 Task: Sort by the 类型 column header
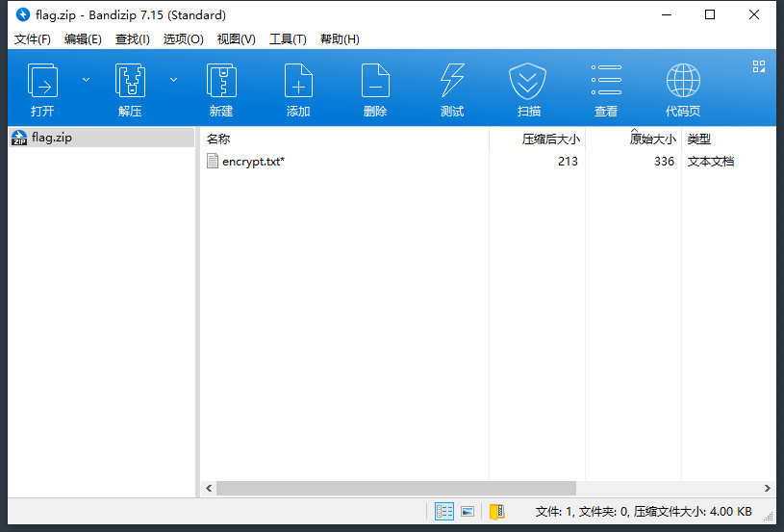click(x=728, y=139)
